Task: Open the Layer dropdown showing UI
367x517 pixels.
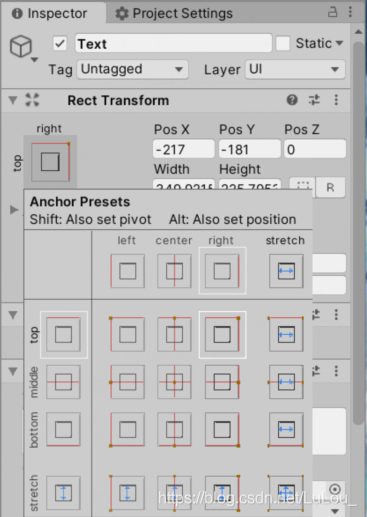Action: coord(295,69)
